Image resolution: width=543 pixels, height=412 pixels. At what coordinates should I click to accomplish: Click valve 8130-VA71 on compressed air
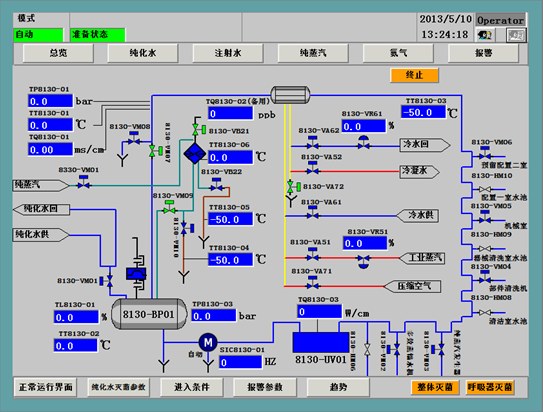point(313,283)
